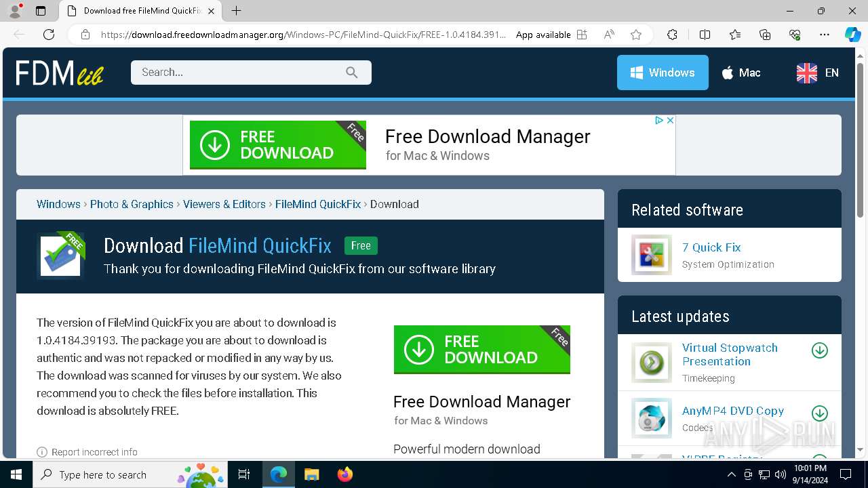The width and height of the screenshot is (868, 488).
Task: Open File Explorer from taskbar
Action: click(311, 474)
